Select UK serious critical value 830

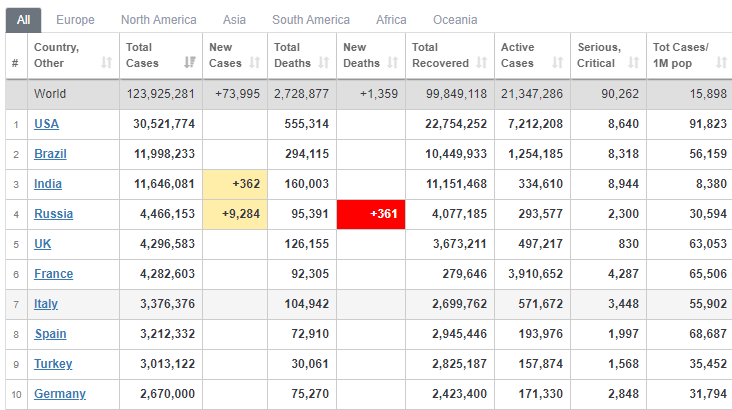click(x=628, y=244)
